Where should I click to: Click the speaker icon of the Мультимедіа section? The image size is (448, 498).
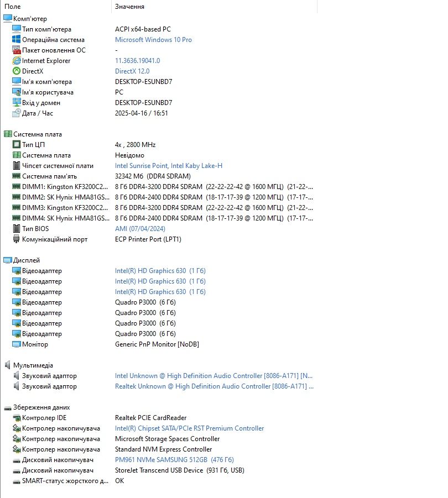click(x=8, y=365)
